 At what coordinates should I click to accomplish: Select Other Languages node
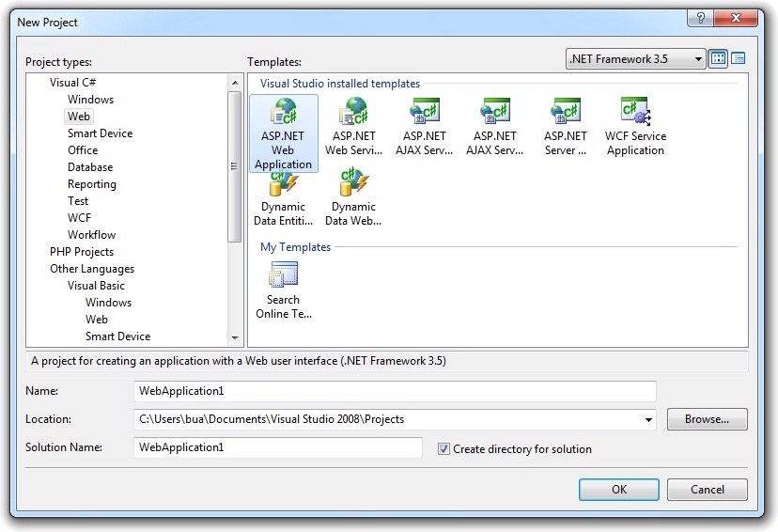[x=92, y=269]
